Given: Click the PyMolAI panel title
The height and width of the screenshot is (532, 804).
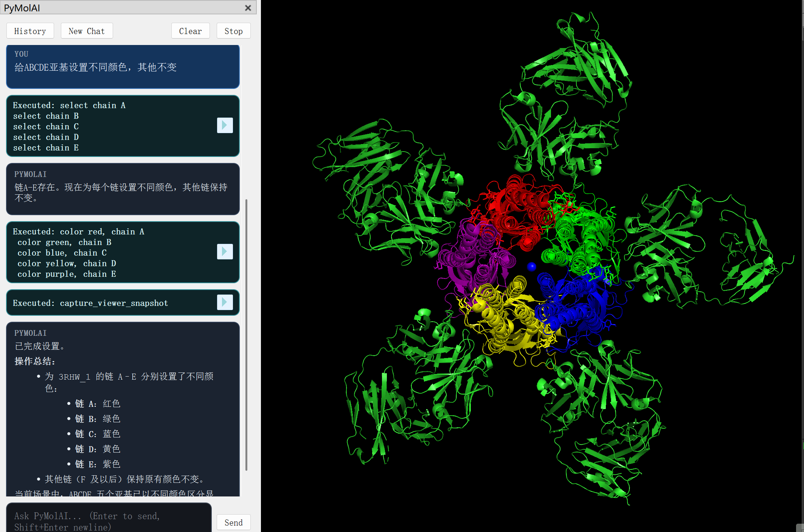Looking at the screenshot, I should pos(22,8).
